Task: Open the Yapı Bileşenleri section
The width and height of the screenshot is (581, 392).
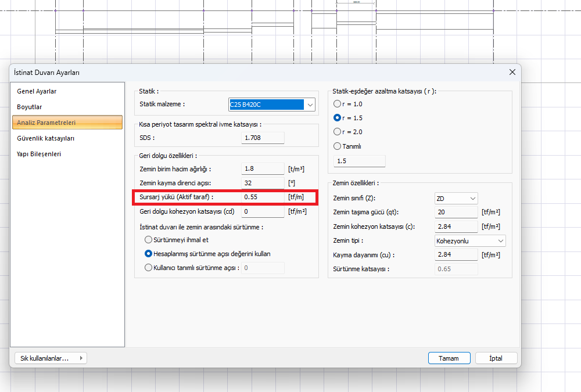Action: tap(39, 154)
